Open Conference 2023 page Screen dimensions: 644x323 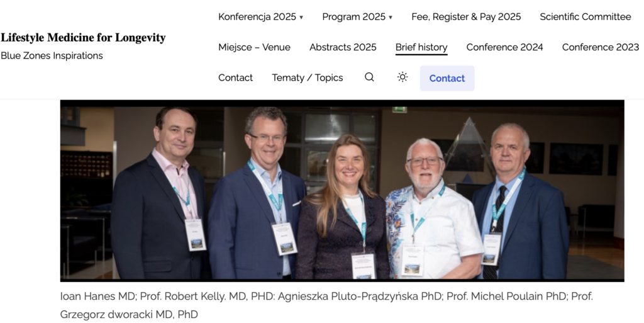pos(601,47)
